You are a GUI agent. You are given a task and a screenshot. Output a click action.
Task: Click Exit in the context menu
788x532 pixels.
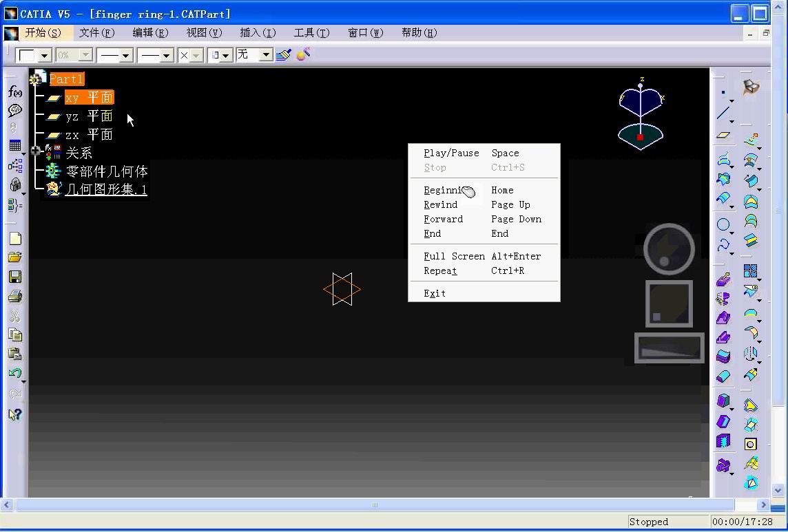435,293
